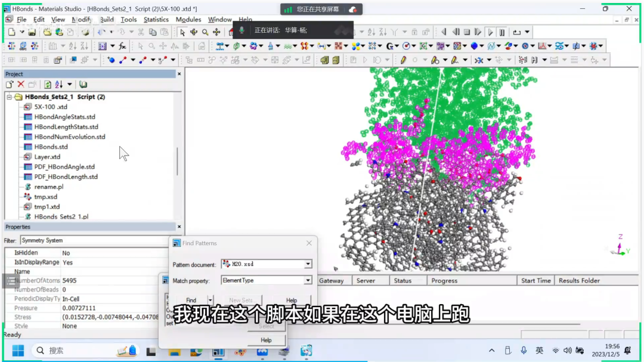Click the red X delete icon in Project panel

click(x=21, y=85)
